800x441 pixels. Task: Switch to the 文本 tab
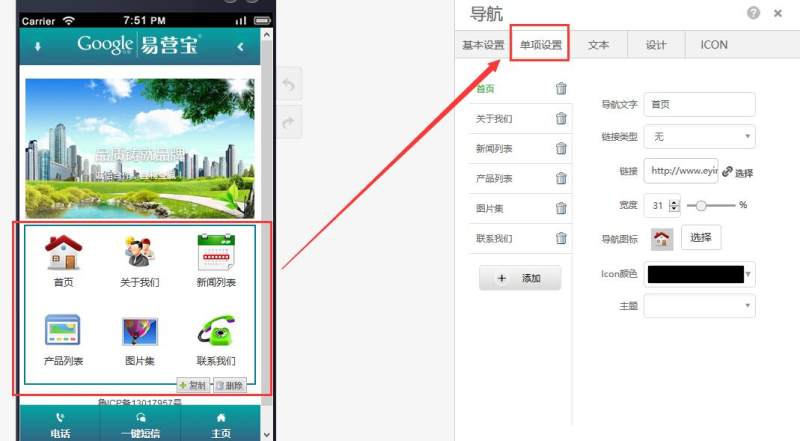[598, 45]
